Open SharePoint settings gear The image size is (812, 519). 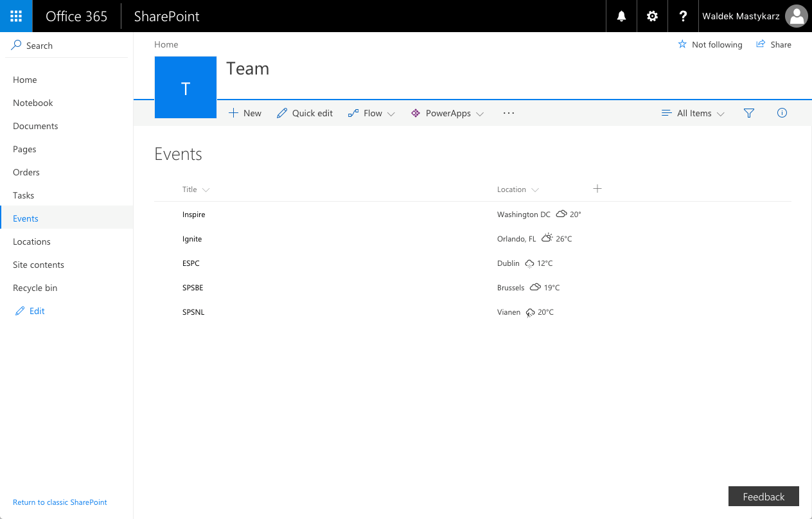tap(651, 15)
